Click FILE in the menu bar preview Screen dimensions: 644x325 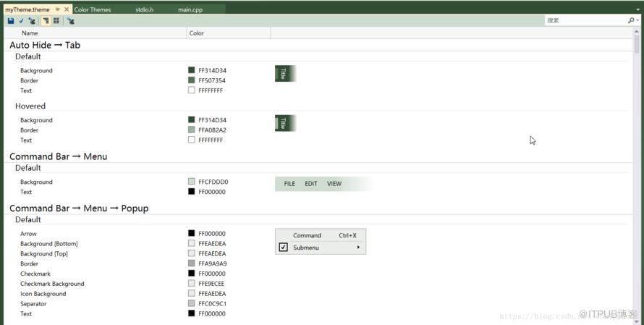[289, 184]
